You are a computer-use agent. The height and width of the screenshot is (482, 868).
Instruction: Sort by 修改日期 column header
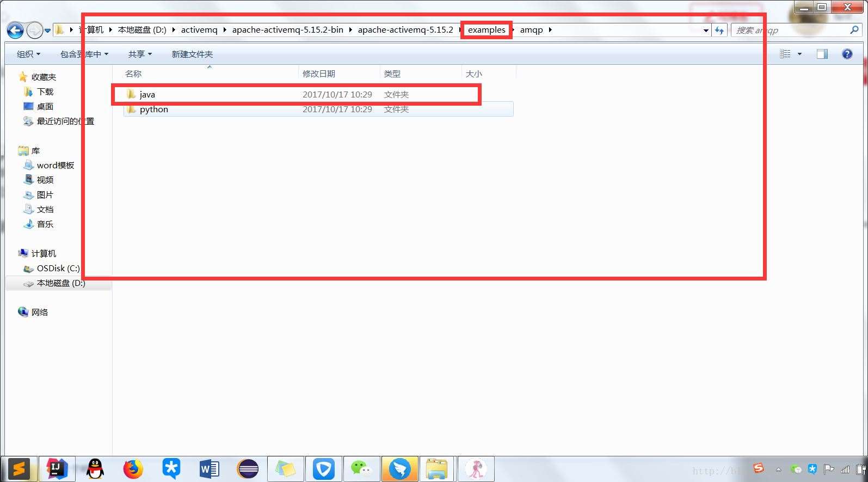(x=319, y=74)
